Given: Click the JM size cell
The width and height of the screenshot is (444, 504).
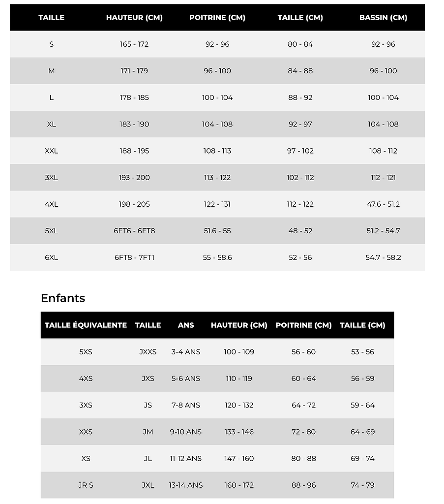Looking at the screenshot, I should pos(148,432).
